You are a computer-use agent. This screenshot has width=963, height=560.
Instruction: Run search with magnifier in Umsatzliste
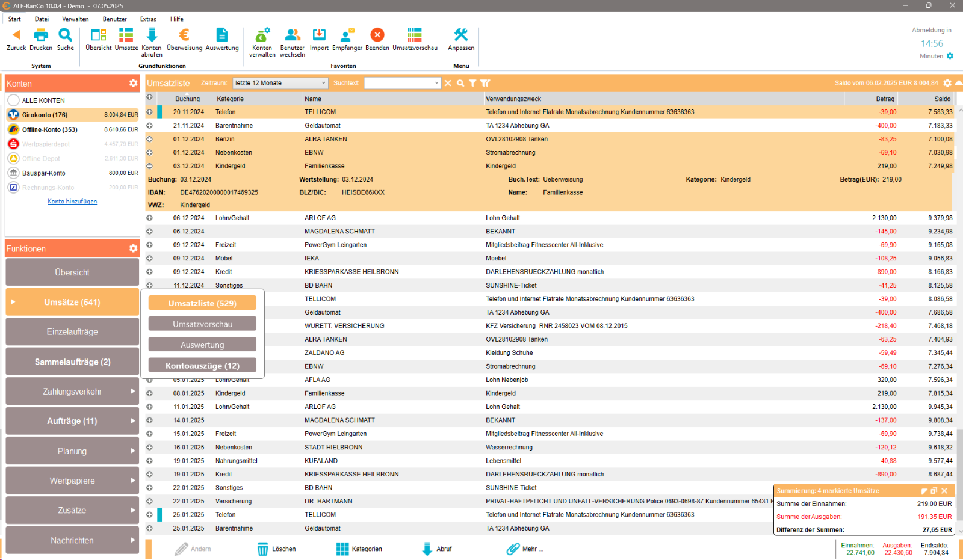460,83
